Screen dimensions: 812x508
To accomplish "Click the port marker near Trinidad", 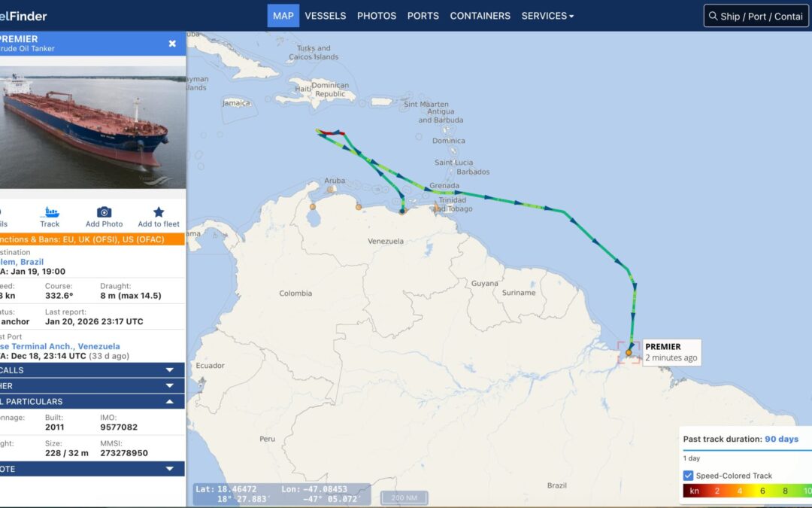I will pos(437,208).
